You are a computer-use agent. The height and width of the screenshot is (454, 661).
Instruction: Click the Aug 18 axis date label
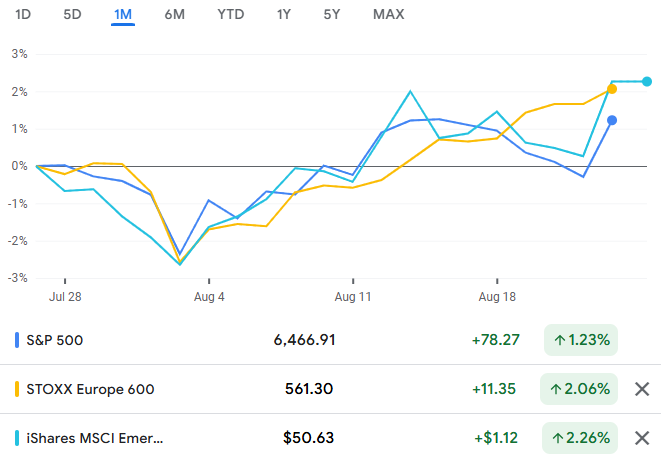click(x=497, y=297)
